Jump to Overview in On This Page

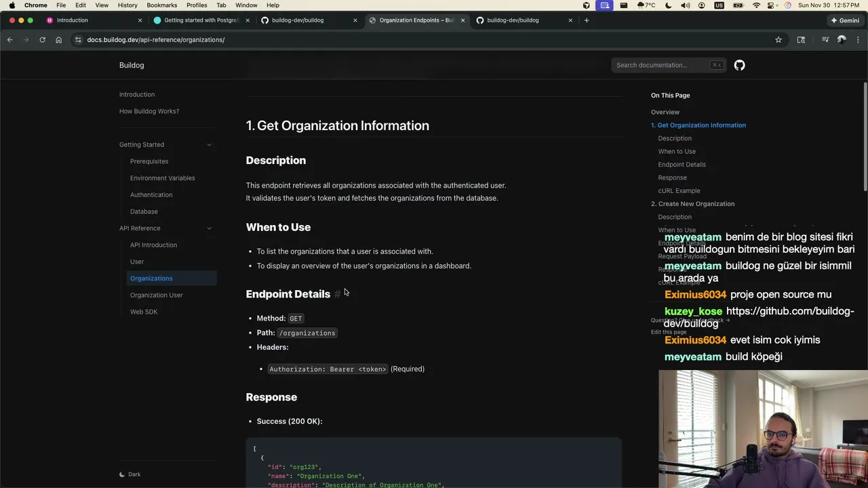tap(665, 113)
